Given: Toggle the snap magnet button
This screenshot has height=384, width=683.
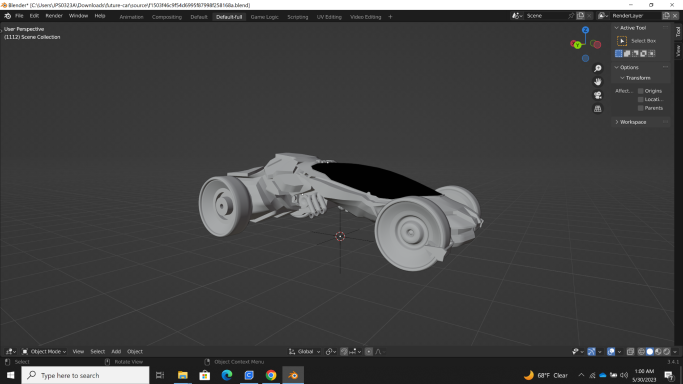Looking at the screenshot, I should 344,352.
